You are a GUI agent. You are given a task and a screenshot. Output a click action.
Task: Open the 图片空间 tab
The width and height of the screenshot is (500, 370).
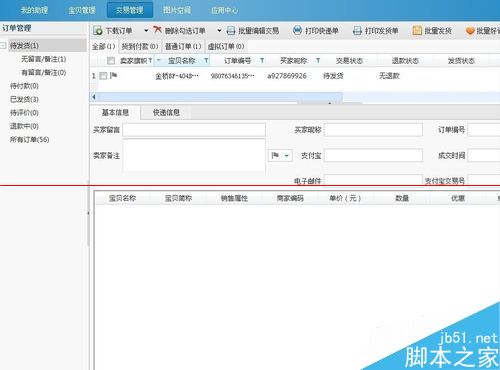[177, 10]
